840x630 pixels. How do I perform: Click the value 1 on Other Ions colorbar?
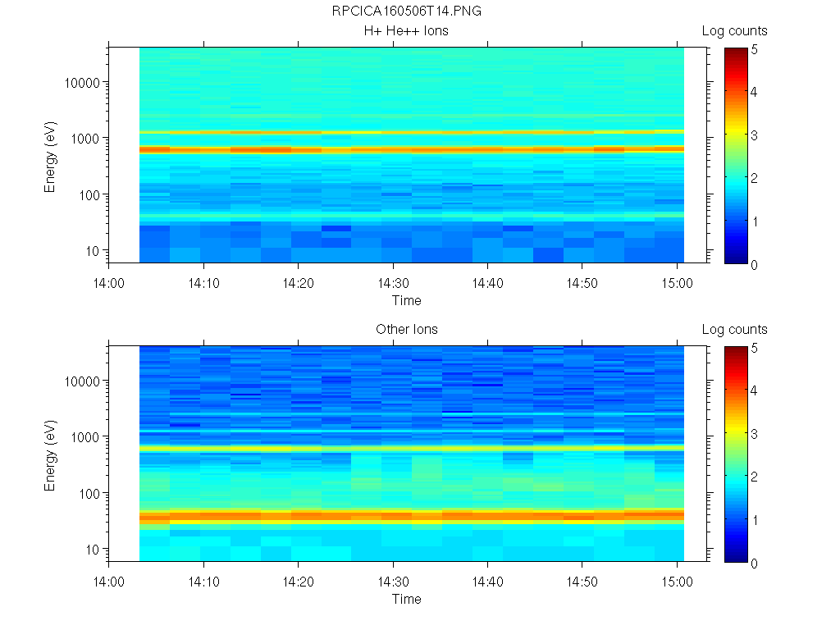(x=755, y=520)
